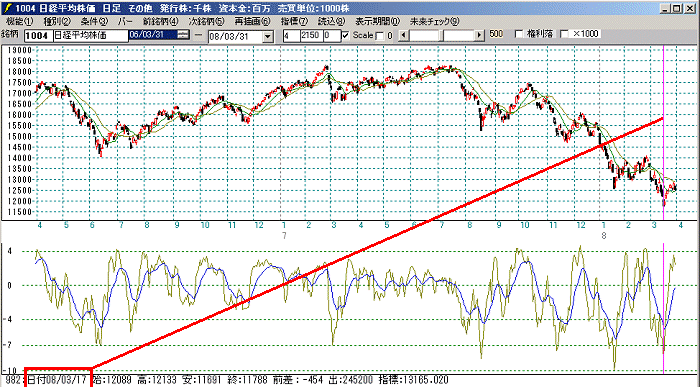Click the 前銘柄(4) menu item

[x=160, y=21]
